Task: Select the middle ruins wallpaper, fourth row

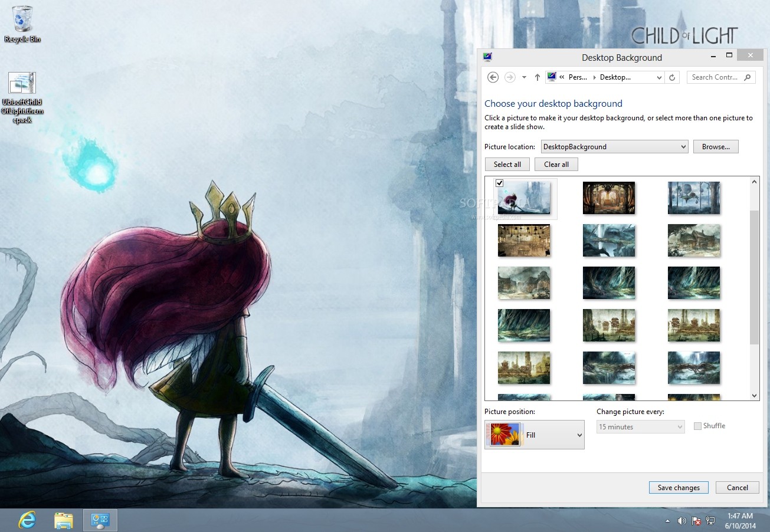Action: click(609, 326)
